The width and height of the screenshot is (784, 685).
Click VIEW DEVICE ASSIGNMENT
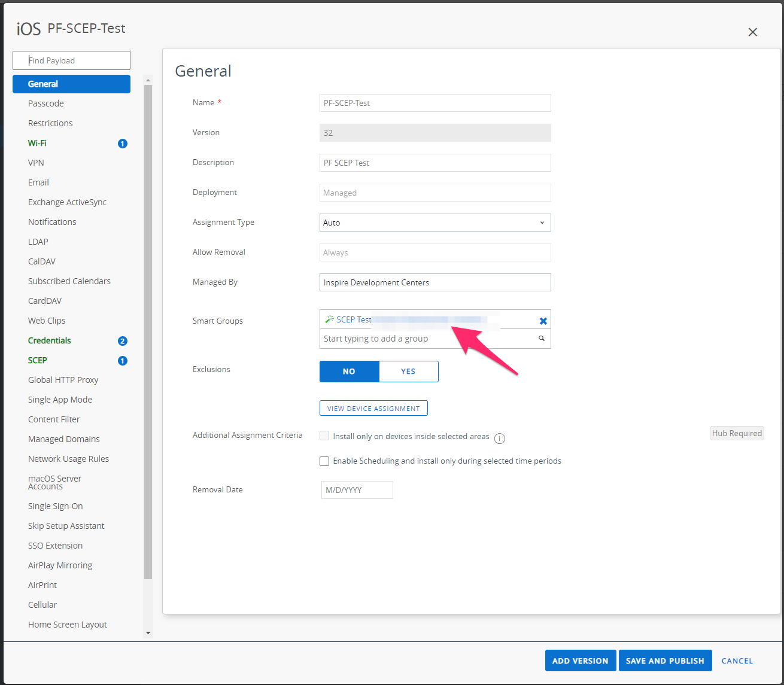[x=373, y=407]
